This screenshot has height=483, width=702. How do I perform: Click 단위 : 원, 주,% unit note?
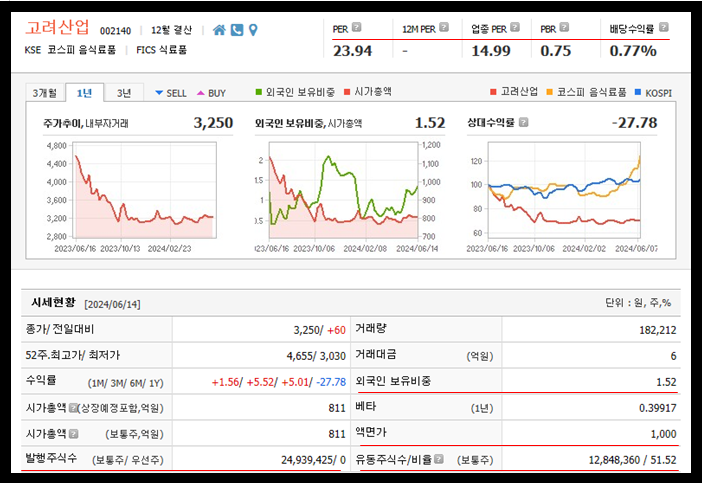coord(638,303)
